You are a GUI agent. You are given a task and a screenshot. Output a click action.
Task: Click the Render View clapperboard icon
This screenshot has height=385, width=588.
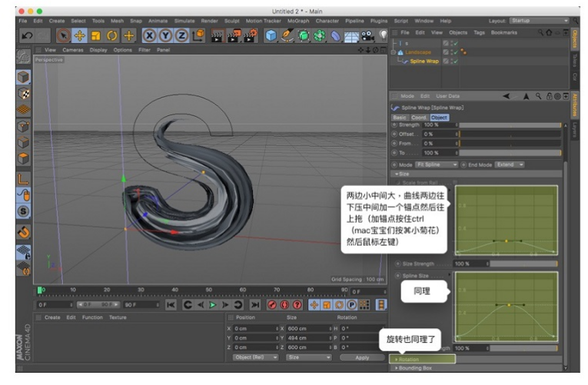[217, 35]
